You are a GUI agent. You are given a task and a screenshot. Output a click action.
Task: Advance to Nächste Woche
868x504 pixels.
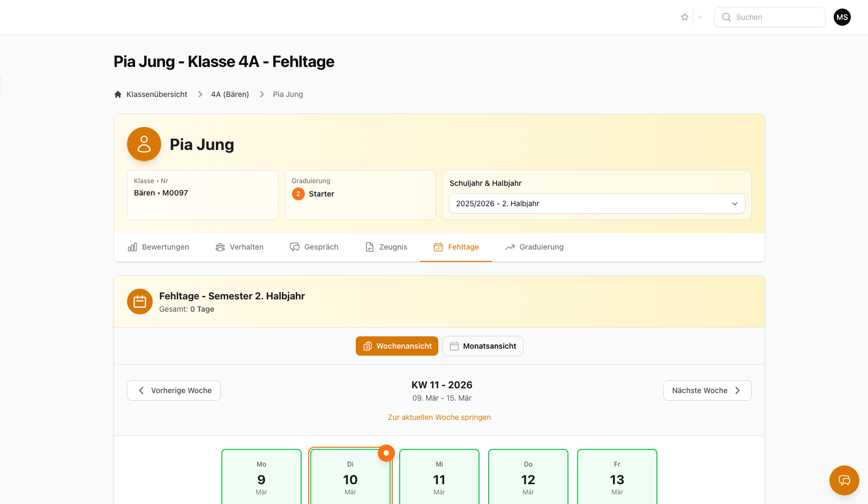pyautogui.click(x=707, y=390)
